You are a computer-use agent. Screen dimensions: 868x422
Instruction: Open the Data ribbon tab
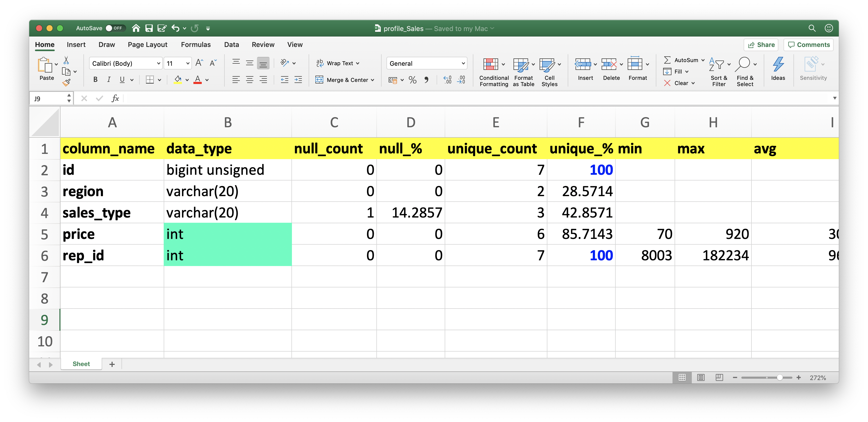click(231, 45)
